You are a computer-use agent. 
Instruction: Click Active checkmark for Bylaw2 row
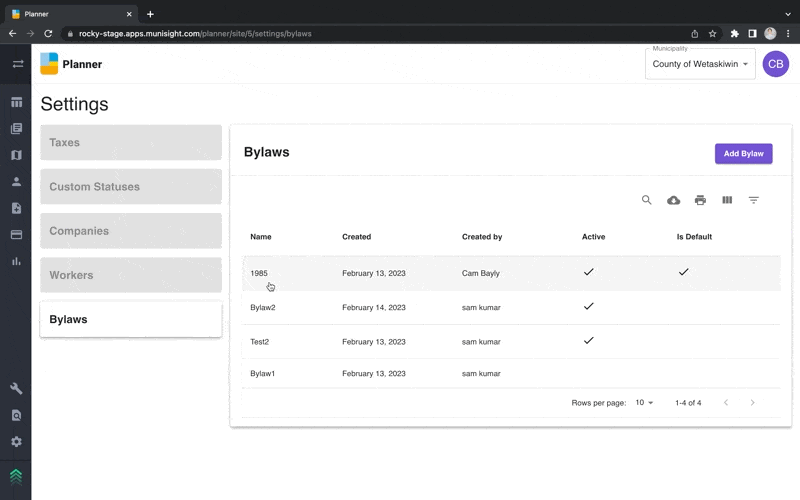click(x=588, y=306)
